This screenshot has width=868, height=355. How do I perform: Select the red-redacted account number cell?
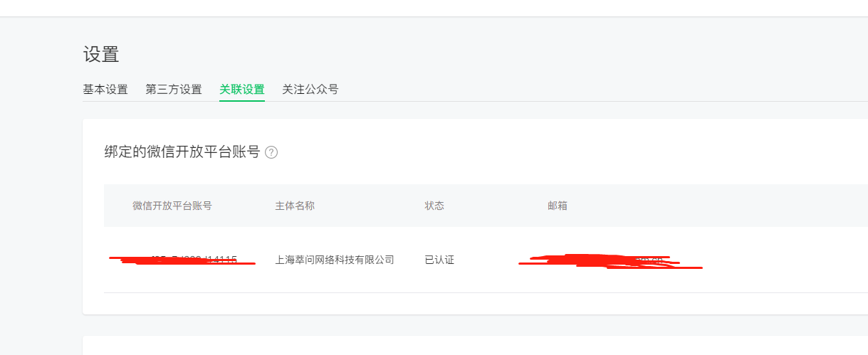(x=182, y=260)
